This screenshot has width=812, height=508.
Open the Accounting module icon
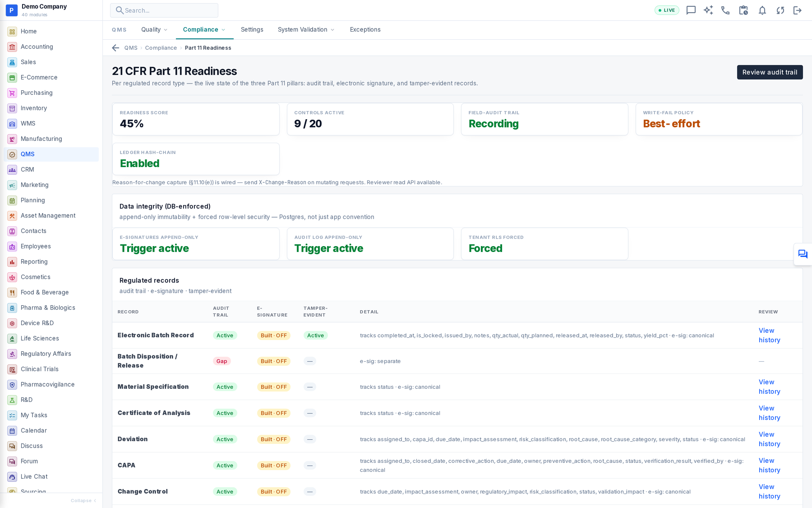12,47
